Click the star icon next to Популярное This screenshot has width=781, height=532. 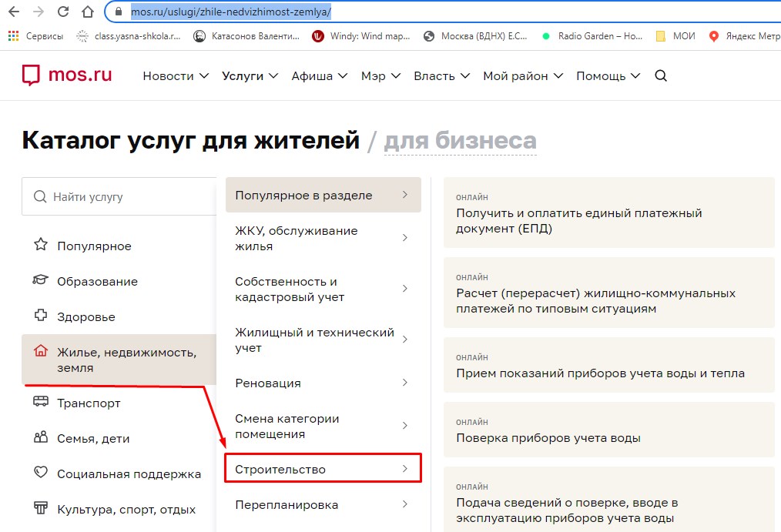coord(41,244)
